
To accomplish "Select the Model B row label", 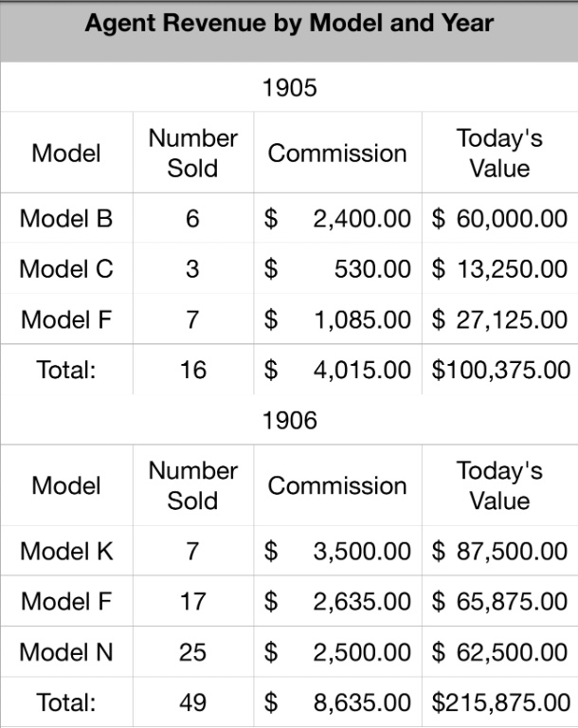I will pos(66,219).
